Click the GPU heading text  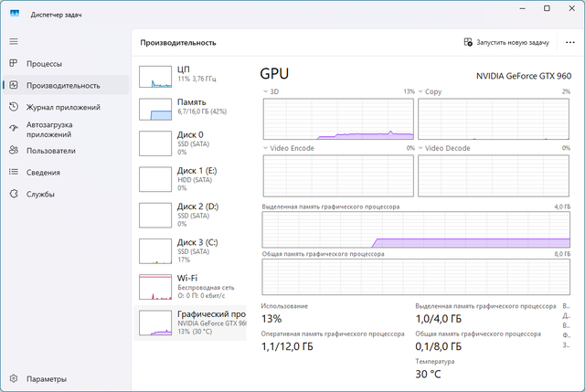[274, 73]
